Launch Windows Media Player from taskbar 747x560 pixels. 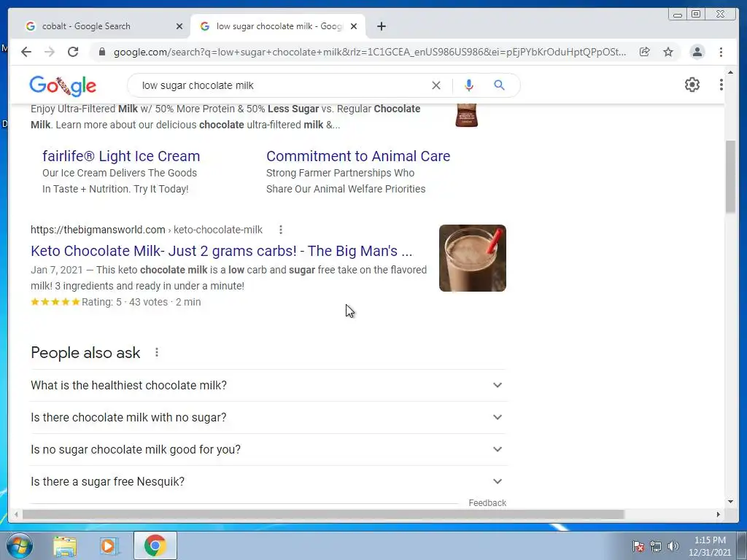[x=109, y=546]
